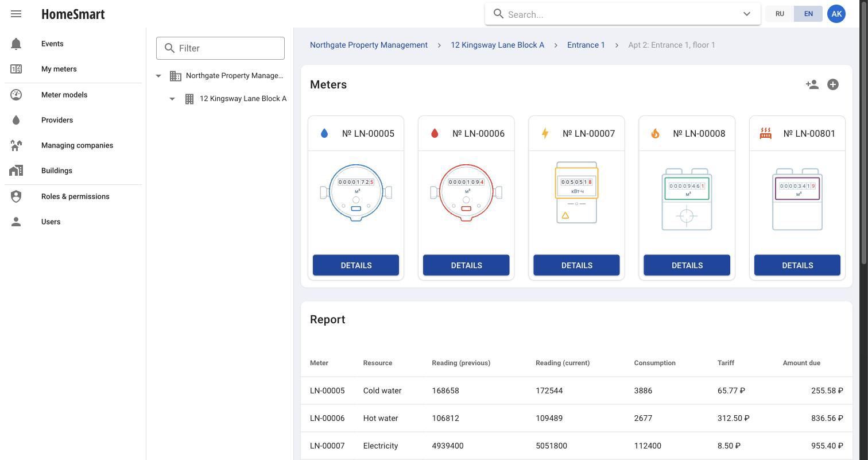868x460 pixels.
Task: Switch language to RU
Action: coord(780,14)
